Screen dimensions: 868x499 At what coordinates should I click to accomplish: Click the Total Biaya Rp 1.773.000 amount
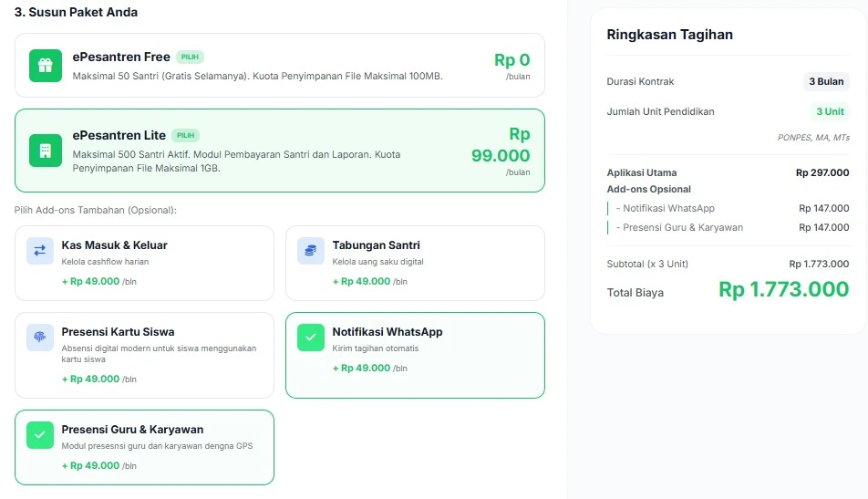(x=783, y=290)
